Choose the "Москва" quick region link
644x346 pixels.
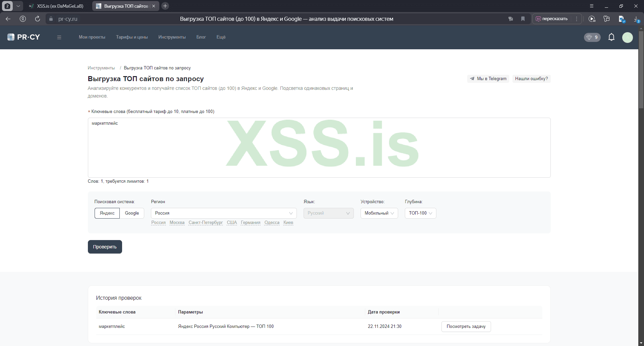[177, 223]
